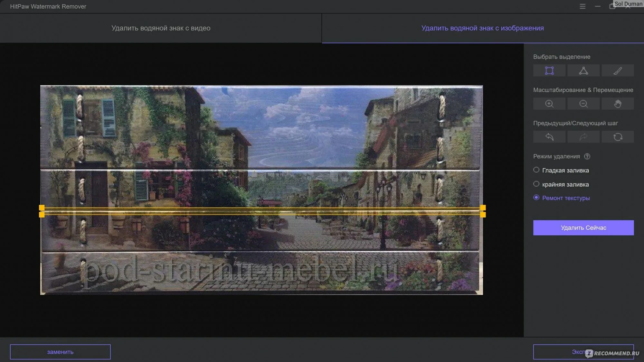Reset all changes with refresh icon
644x362 pixels.
pyautogui.click(x=618, y=137)
